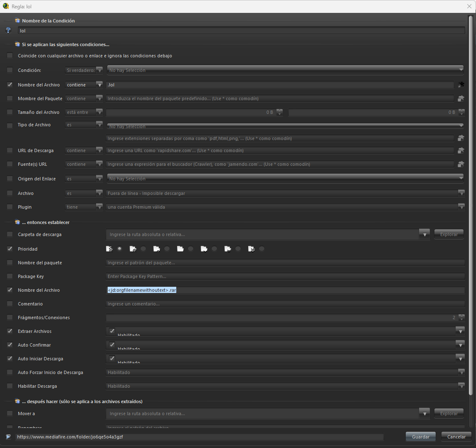Click the Tamaño del Archivo minimum size stepper
The image size is (476, 448).
pos(280,112)
